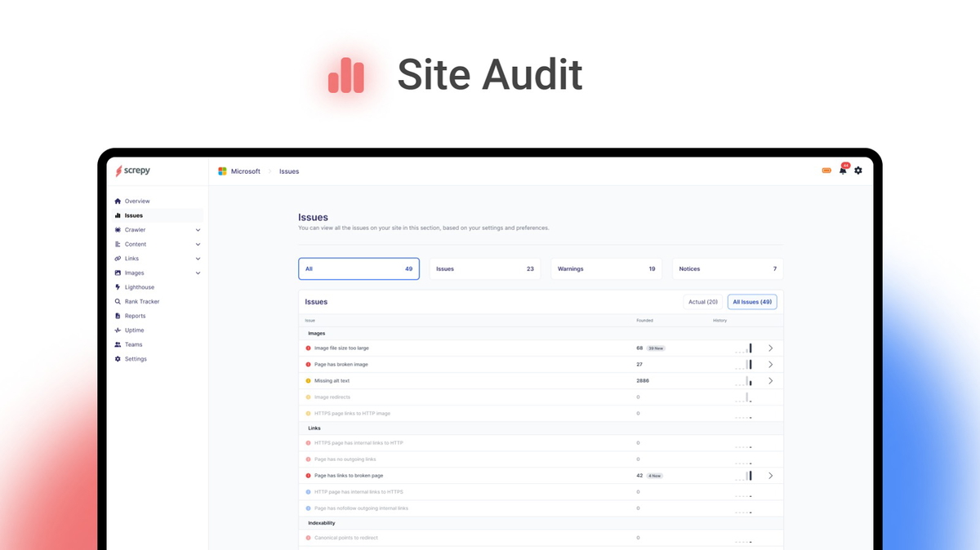Image resolution: width=980 pixels, height=550 pixels.
Task: Expand the Images sidebar section
Action: click(198, 273)
